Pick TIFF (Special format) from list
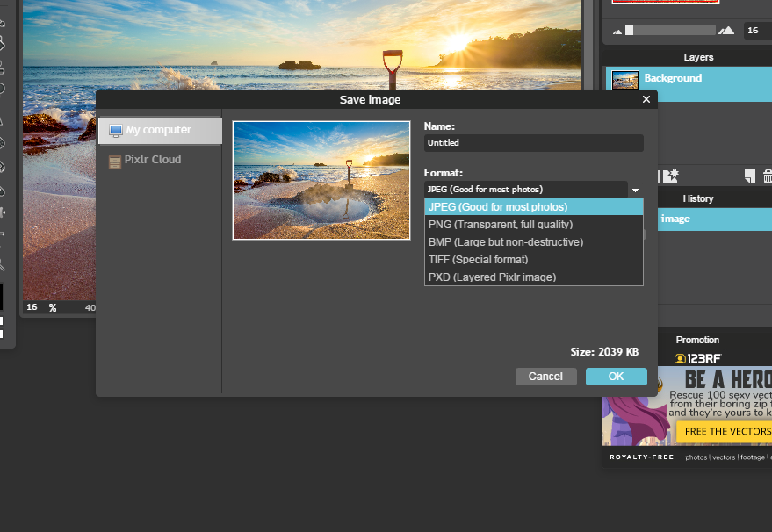The width and height of the screenshot is (772, 532). tap(478, 260)
